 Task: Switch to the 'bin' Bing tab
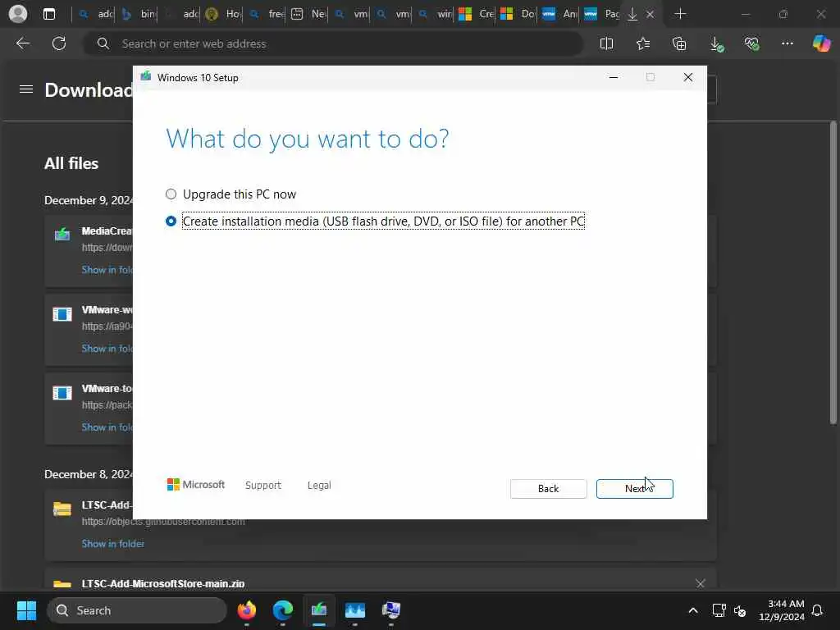137,14
